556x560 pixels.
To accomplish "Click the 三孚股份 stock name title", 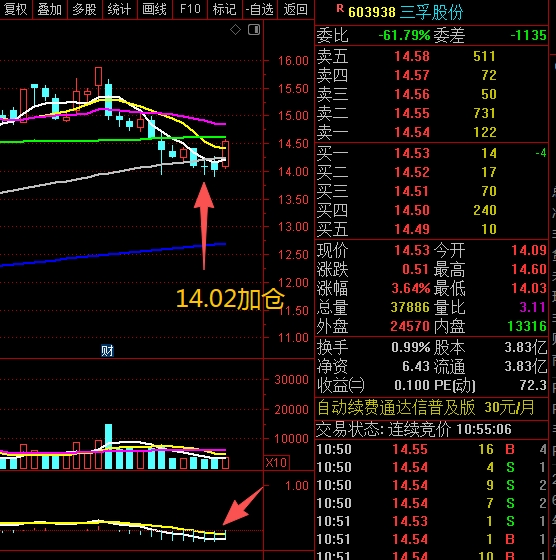I will (x=431, y=12).
